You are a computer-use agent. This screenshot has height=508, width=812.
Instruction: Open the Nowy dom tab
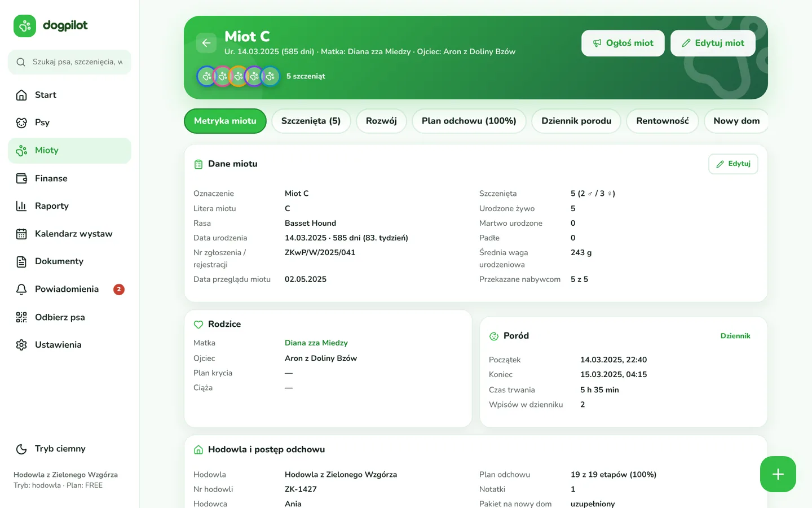736,121
